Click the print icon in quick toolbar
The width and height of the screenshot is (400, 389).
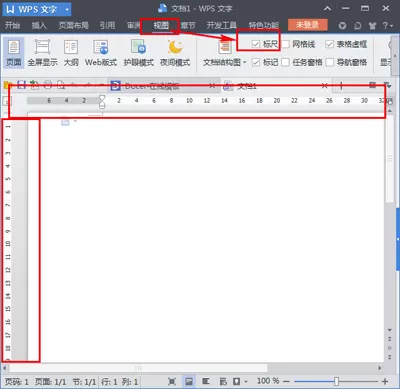[x=48, y=85]
